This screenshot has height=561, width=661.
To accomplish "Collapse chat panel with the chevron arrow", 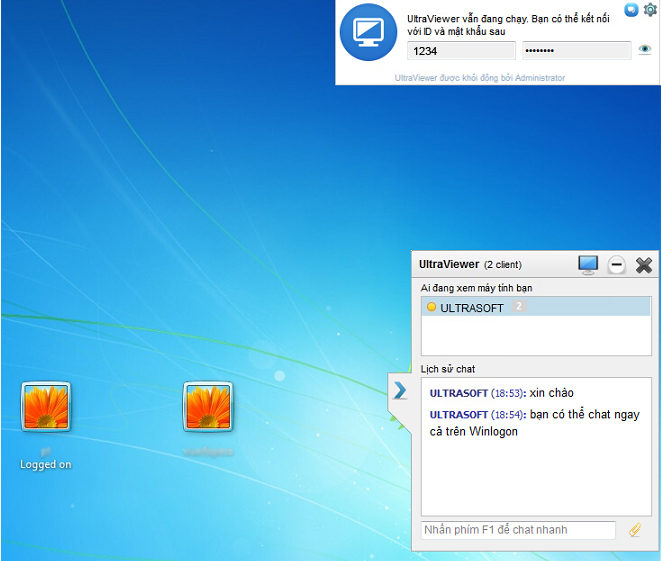I will pyautogui.click(x=400, y=390).
